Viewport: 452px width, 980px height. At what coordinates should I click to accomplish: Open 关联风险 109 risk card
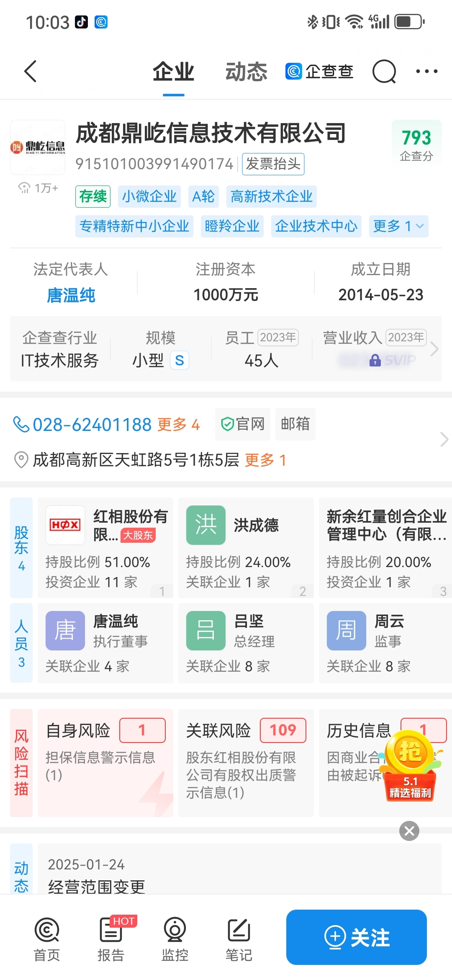pyautogui.click(x=246, y=763)
